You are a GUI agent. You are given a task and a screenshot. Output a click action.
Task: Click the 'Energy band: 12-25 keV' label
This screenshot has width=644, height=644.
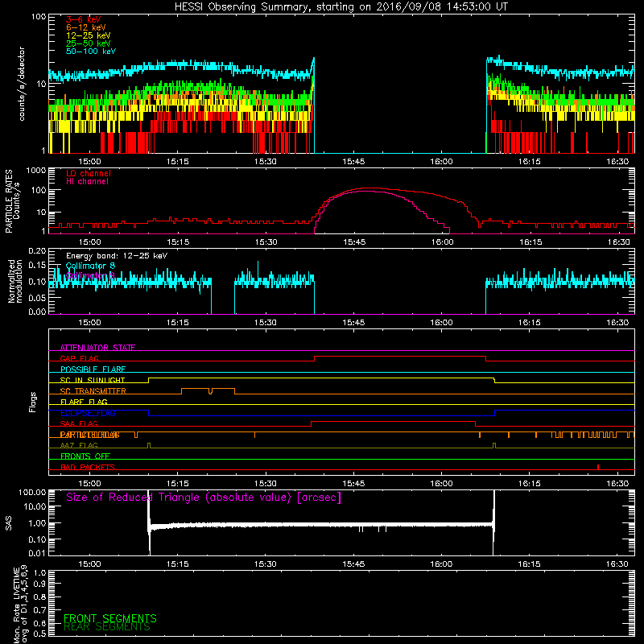[x=117, y=256]
